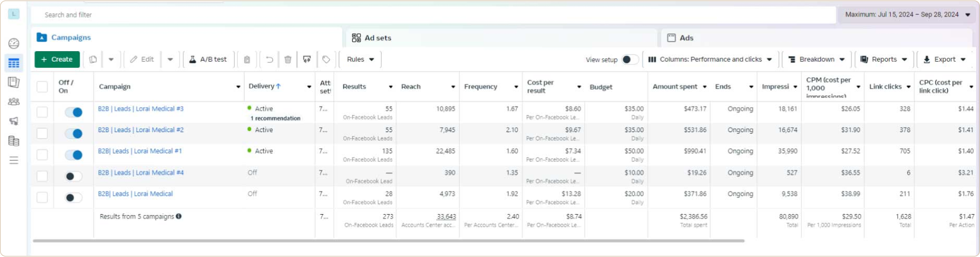Toggle off campaign B2B Leads Lorai Medical #1
This screenshot has height=257, width=980.
pyautogui.click(x=73, y=155)
